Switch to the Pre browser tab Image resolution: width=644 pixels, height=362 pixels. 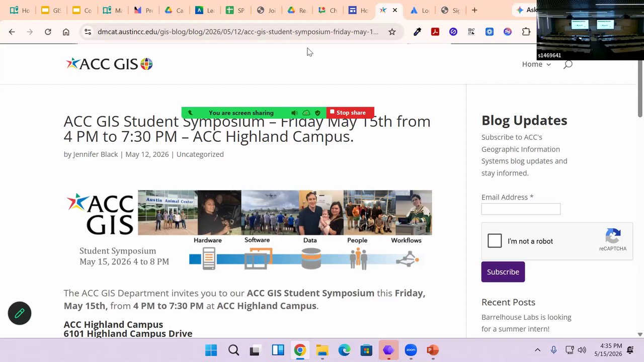(x=143, y=10)
